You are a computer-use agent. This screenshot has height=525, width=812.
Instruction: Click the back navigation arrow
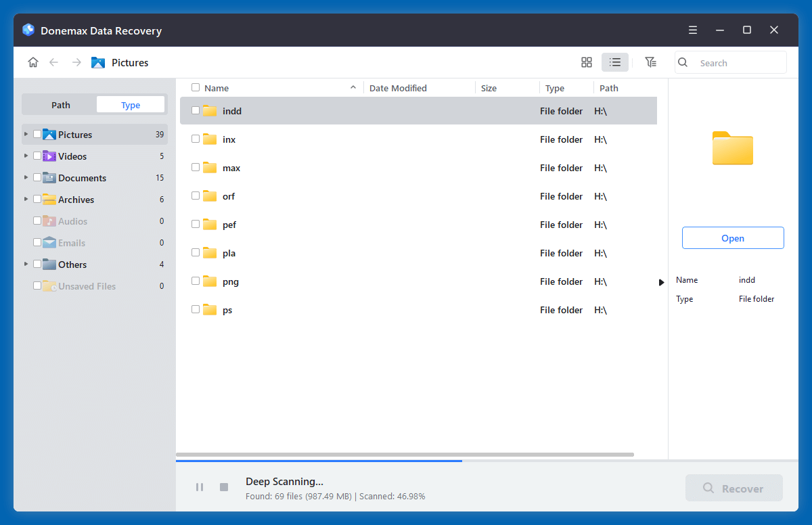53,62
